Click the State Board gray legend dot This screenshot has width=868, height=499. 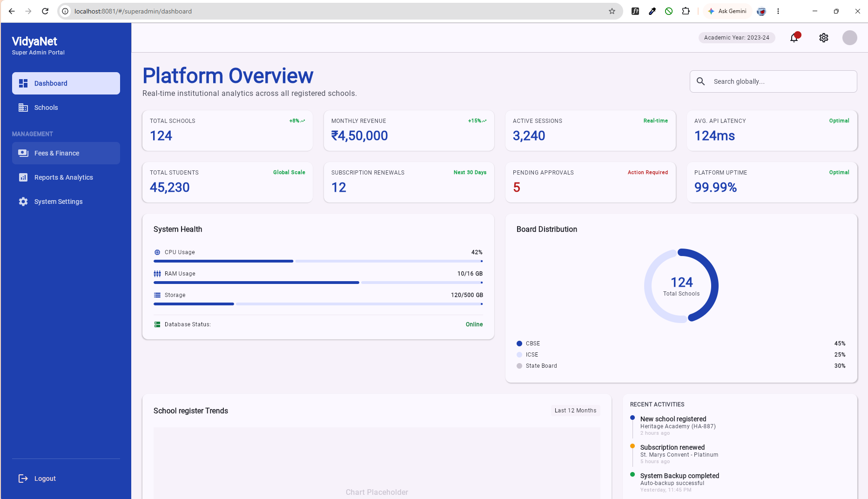(519, 366)
